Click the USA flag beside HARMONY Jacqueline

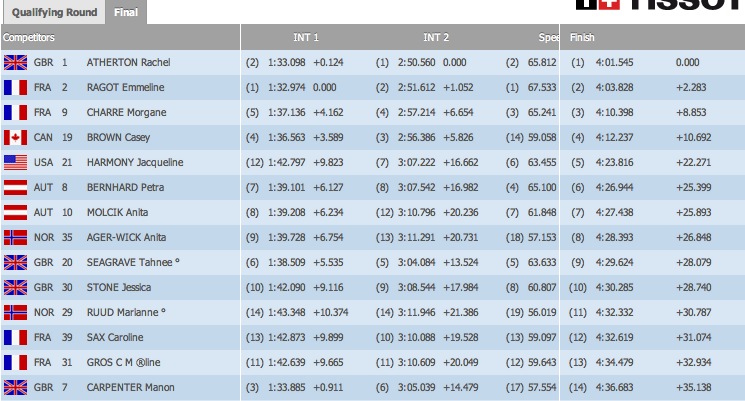click(16, 162)
